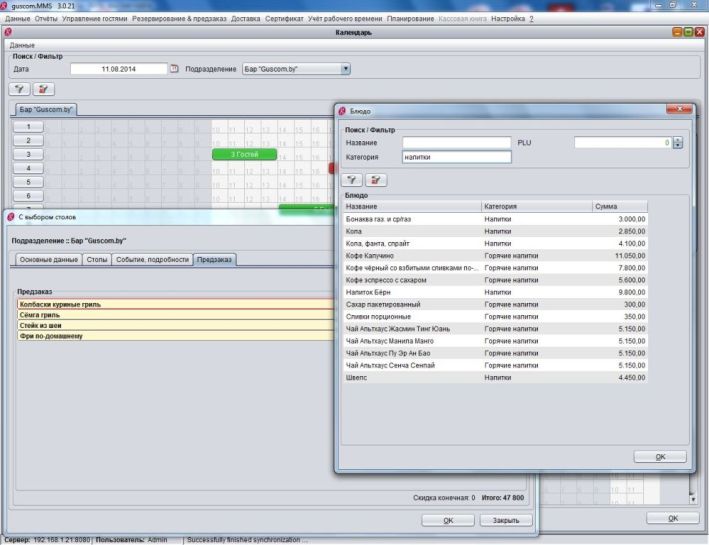Screen dimensions: 709x545
Task: Adjust the PLU spinner arrows
Action: pos(678,143)
